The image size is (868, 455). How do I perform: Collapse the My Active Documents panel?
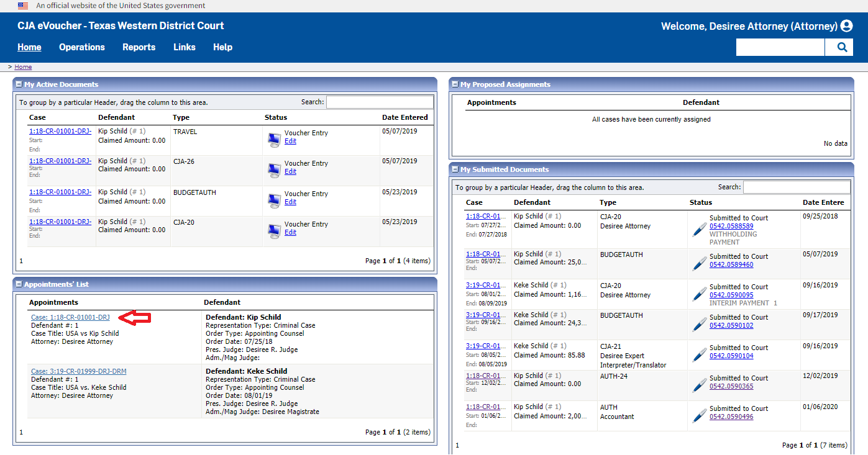(x=19, y=84)
